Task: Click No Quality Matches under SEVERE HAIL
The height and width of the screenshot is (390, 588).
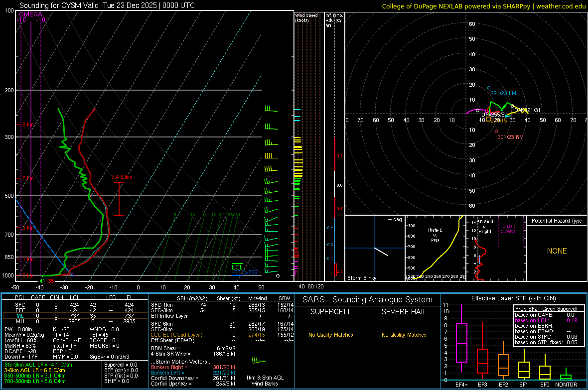Action: [404, 335]
